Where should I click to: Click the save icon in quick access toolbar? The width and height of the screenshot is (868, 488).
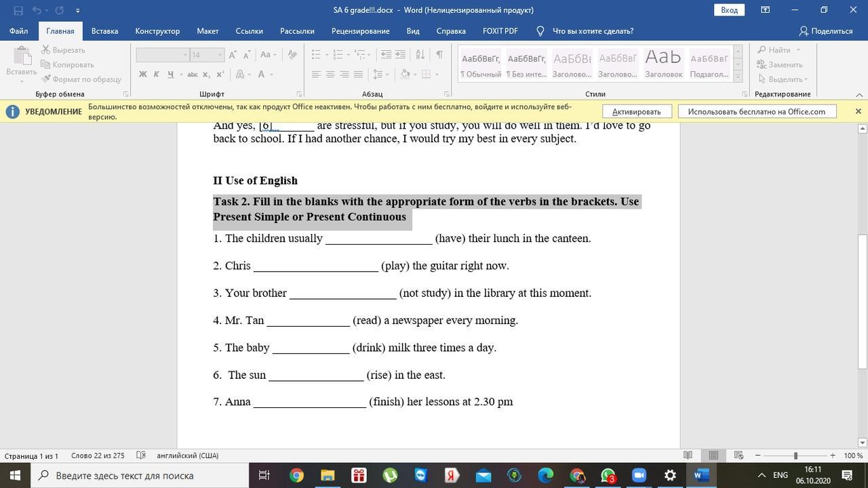tap(18, 10)
